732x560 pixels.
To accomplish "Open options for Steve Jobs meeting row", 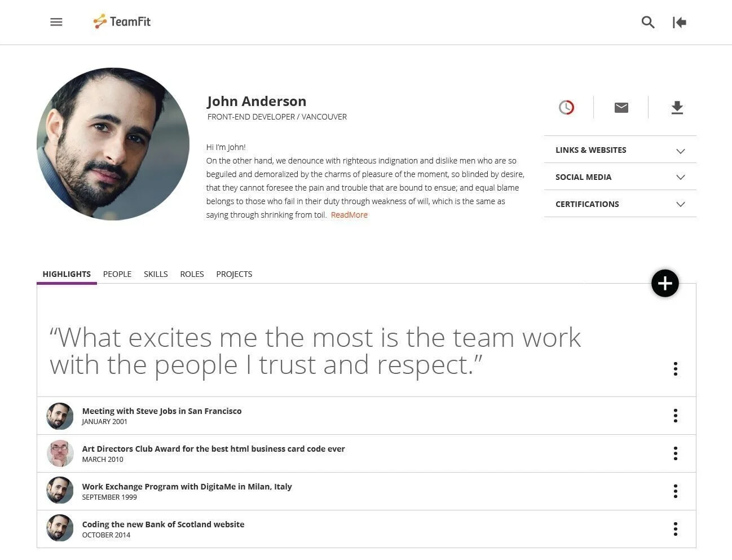I will [675, 416].
